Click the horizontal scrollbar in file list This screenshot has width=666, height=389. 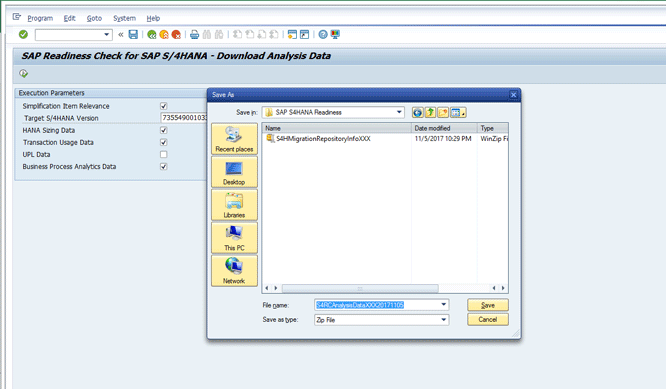360,288
